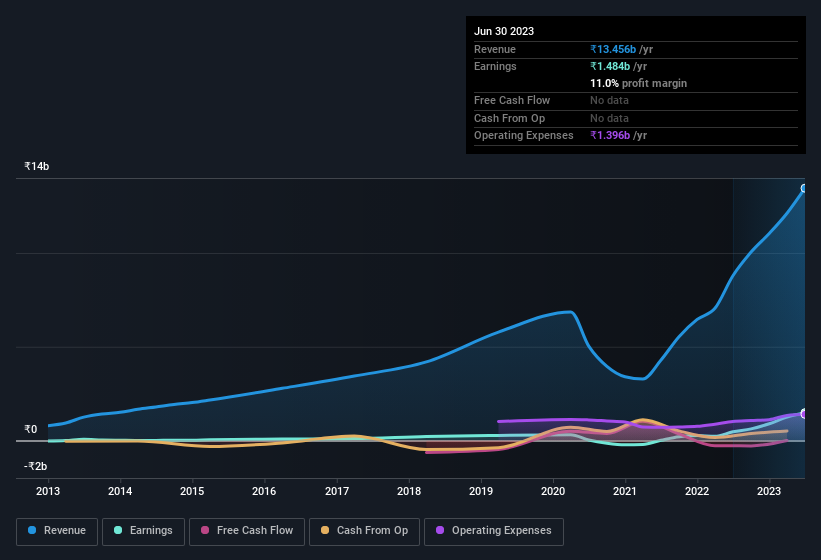The image size is (821, 560).
Task: Click the 2021 x-axis label
Action: (625, 491)
